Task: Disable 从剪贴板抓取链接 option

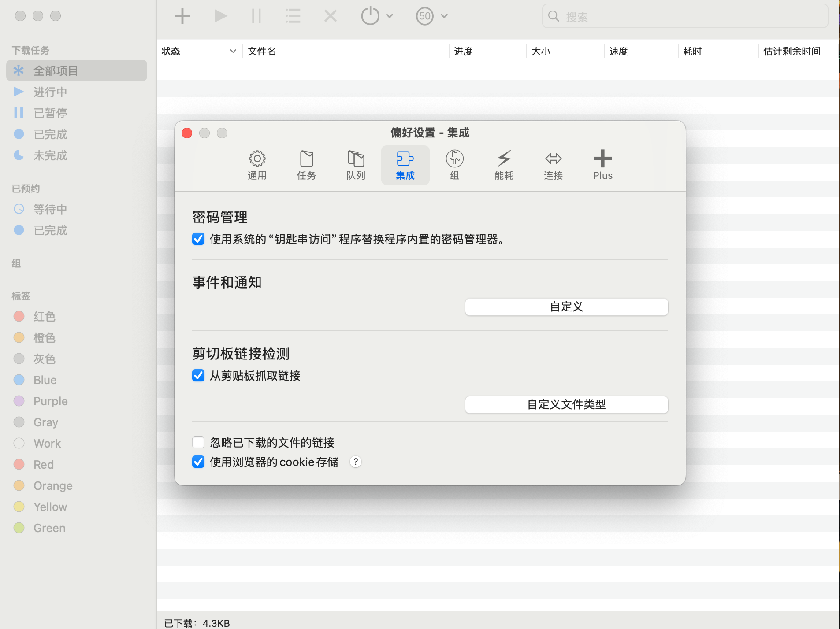Action: pyautogui.click(x=198, y=375)
